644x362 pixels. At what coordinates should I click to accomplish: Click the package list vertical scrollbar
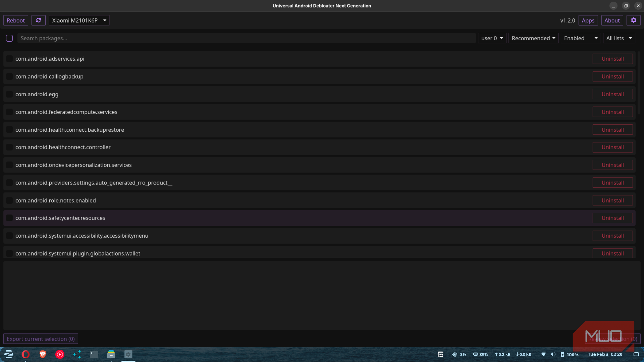[639, 83]
